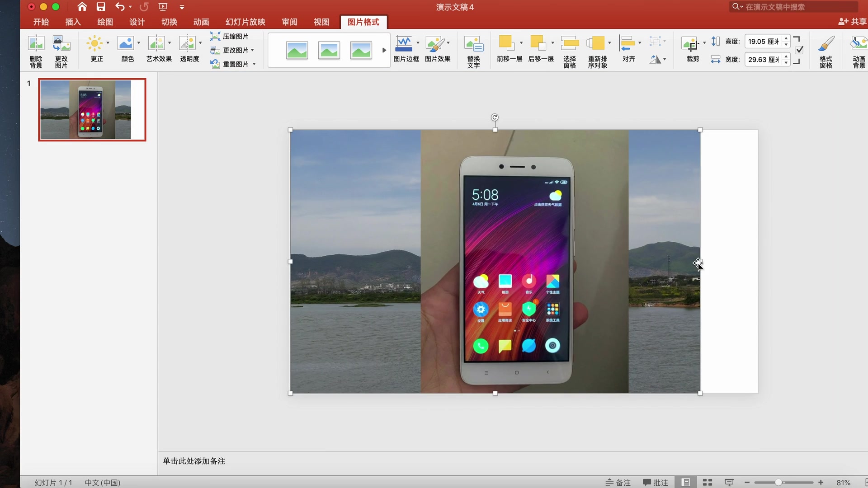This screenshot has width=868, height=488.
Task: Toggle the Notes (备注) pane in status bar
Action: [618, 483]
